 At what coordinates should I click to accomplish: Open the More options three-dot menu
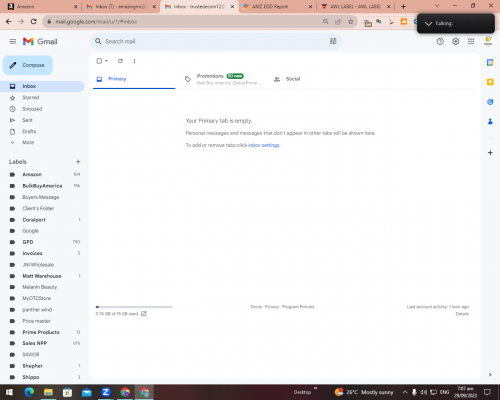coord(134,61)
